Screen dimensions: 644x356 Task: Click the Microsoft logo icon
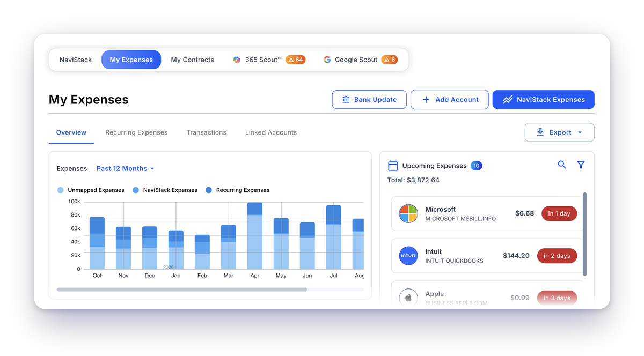408,213
